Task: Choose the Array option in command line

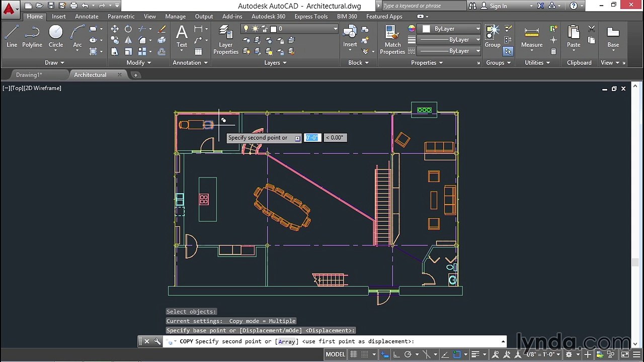Action: click(x=287, y=341)
